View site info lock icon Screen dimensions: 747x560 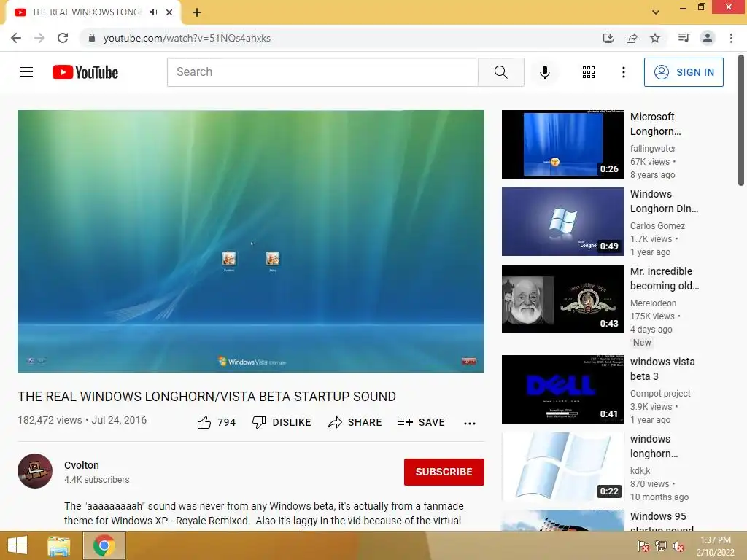[92, 38]
